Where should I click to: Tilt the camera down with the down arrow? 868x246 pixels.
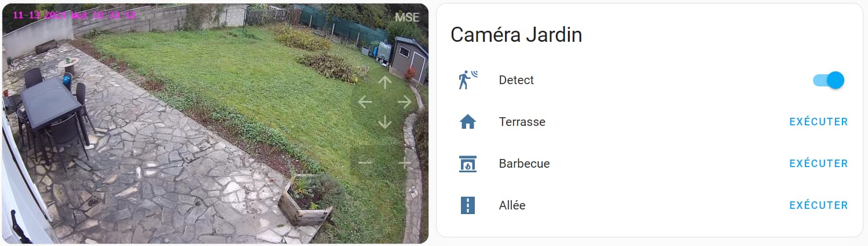[384, 122]
